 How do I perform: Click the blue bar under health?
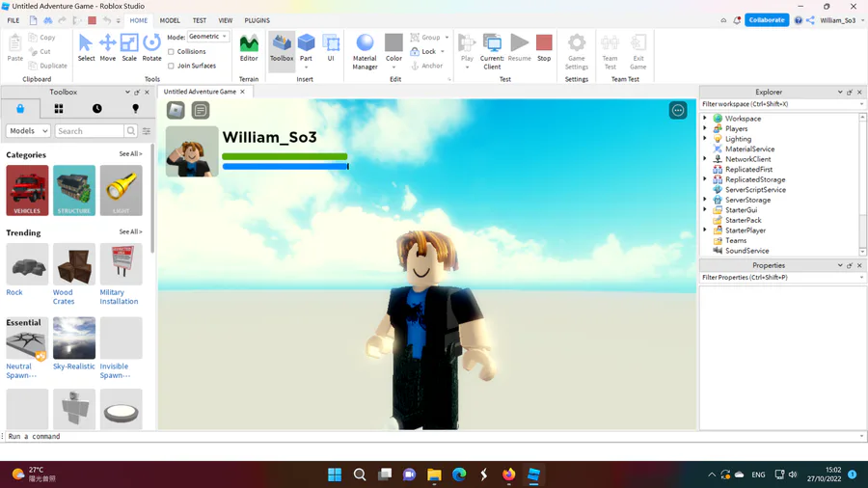pos(285,166)
